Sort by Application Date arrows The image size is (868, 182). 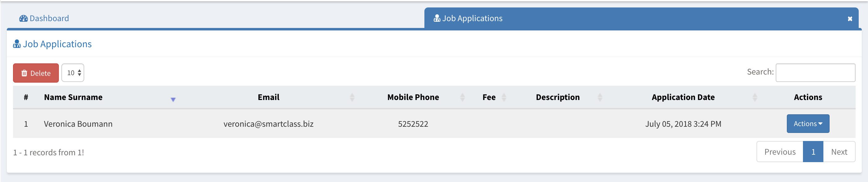coord(755,98)
